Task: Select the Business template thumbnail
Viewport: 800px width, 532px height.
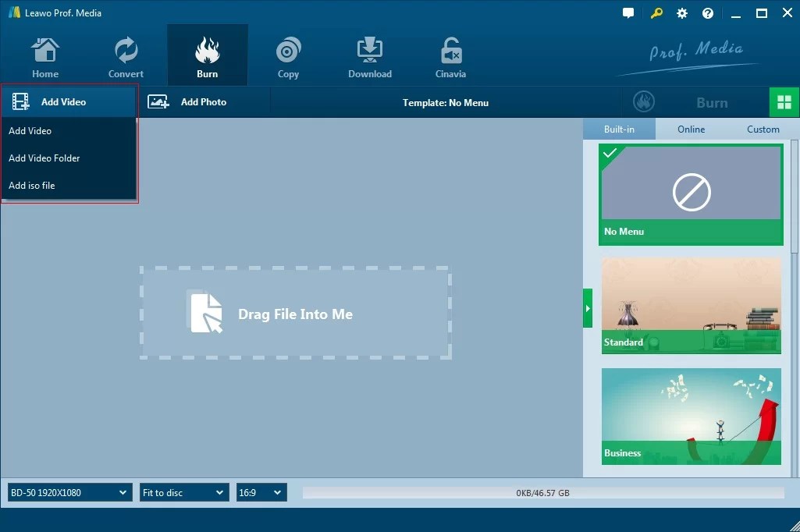Action: (x=691, y=416)
